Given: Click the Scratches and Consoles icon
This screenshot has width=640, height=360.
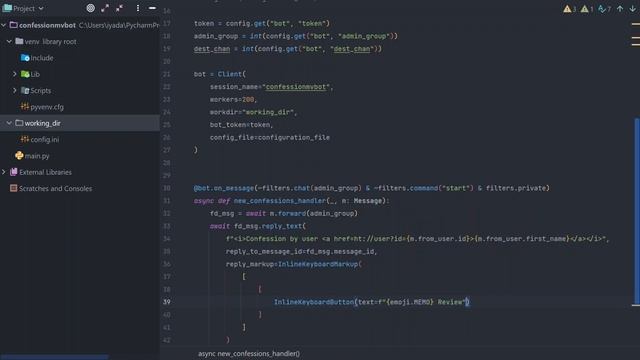Looking at the screenshot, I should tap(13, 188).
